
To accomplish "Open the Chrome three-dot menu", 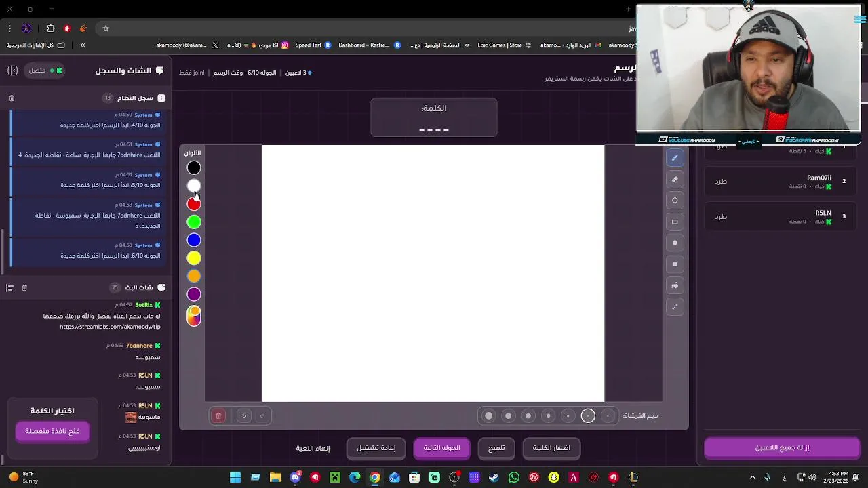I will (9, 28).
